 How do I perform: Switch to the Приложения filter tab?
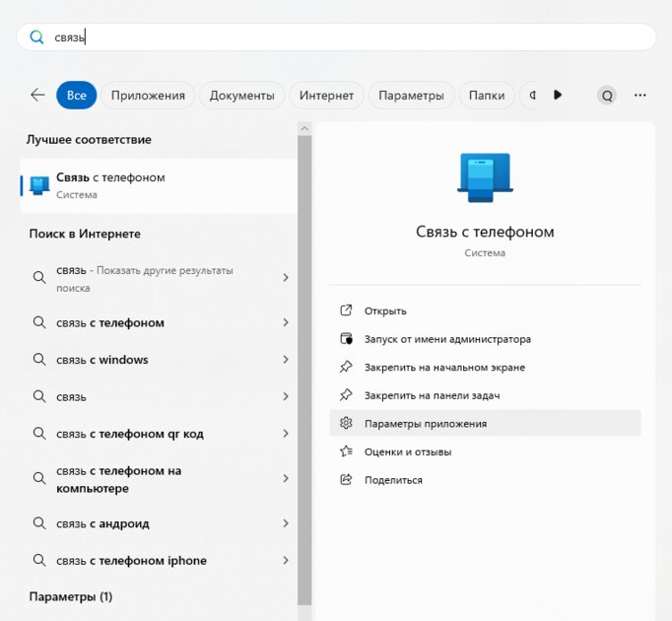(x=148, y=96)
